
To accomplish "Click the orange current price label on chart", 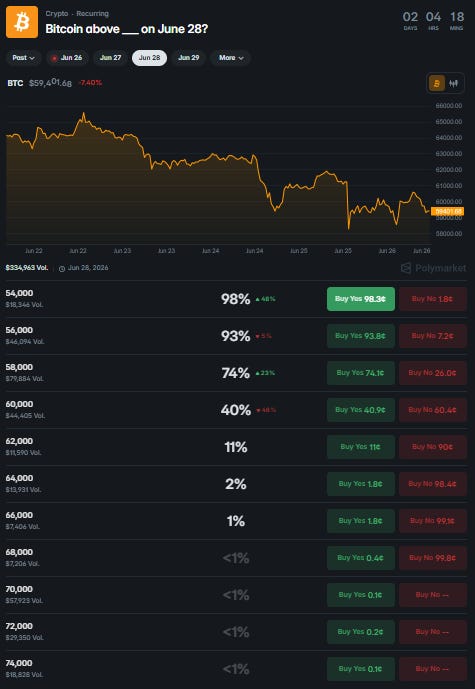I will tap(447, 212).
